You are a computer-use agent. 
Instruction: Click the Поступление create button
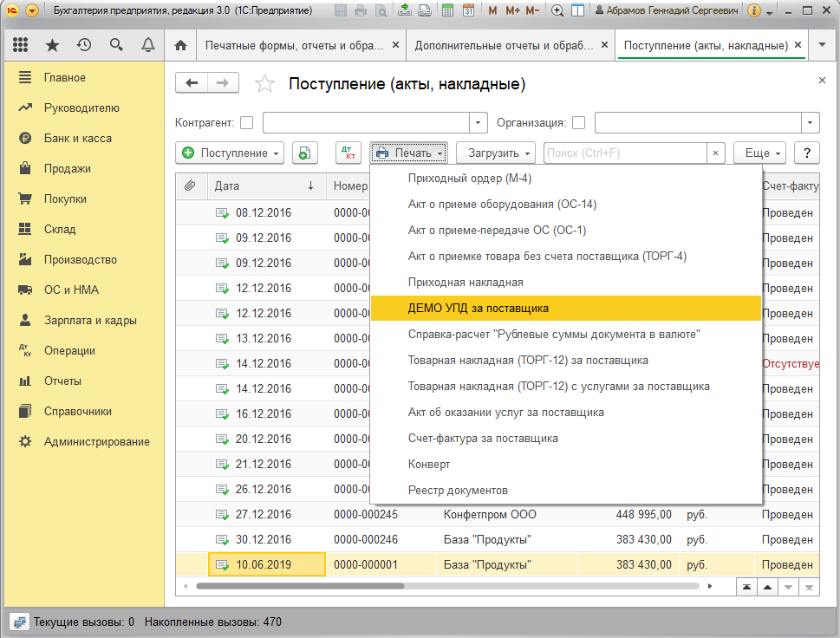[x=230, y=153]
